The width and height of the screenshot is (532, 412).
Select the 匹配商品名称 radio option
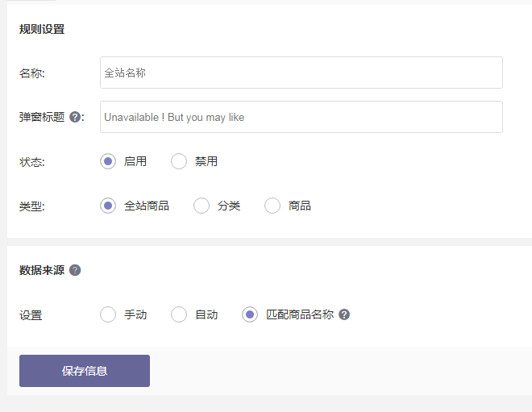(250, 314)
